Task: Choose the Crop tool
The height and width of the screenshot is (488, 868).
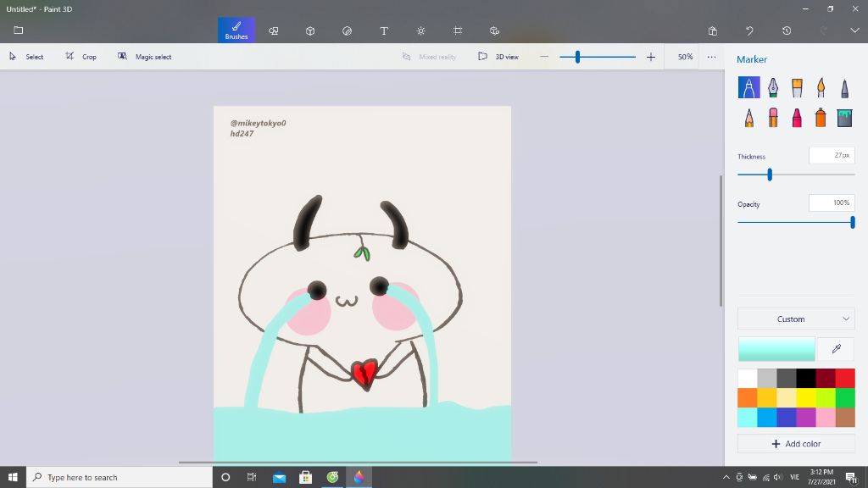Action: click(81, 57)
